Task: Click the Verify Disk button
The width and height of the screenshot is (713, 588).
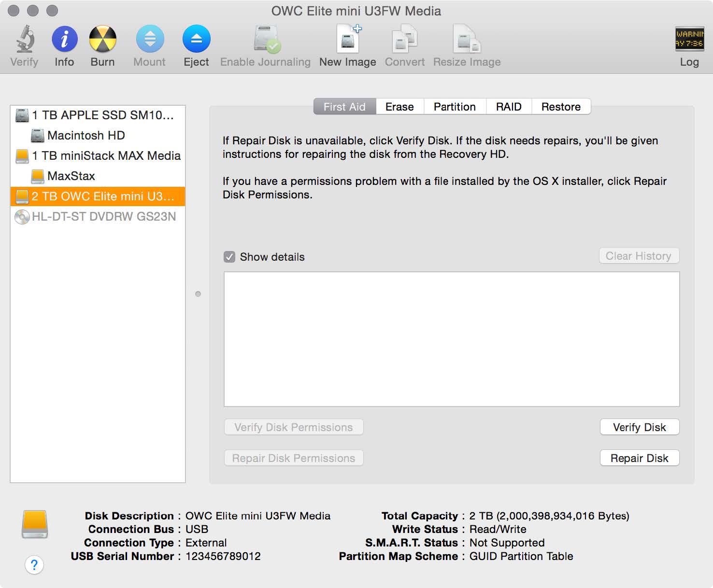Action: click(x=639, y=427)
